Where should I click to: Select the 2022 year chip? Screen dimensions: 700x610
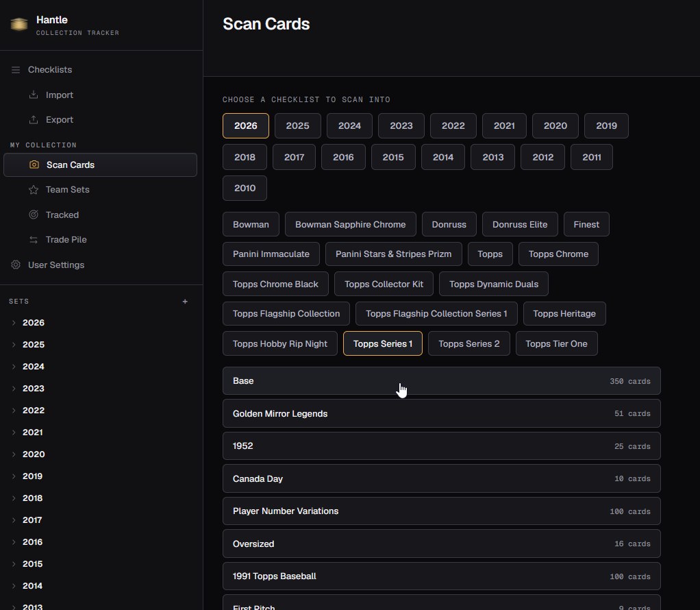(x=453, y=125)
